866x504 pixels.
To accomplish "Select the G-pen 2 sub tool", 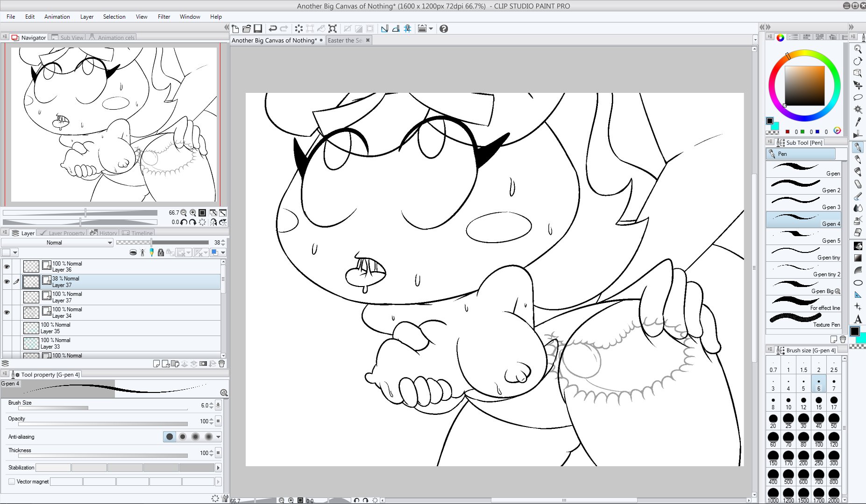I will (803, 187).
